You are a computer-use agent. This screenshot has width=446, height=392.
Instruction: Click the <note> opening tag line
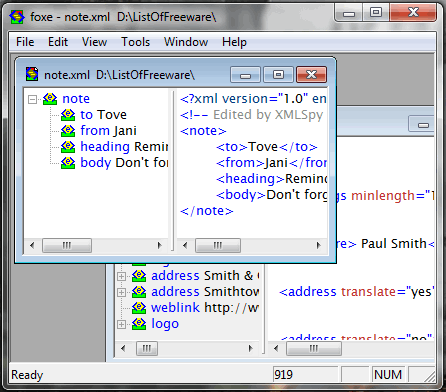click(x=203, y=131)
